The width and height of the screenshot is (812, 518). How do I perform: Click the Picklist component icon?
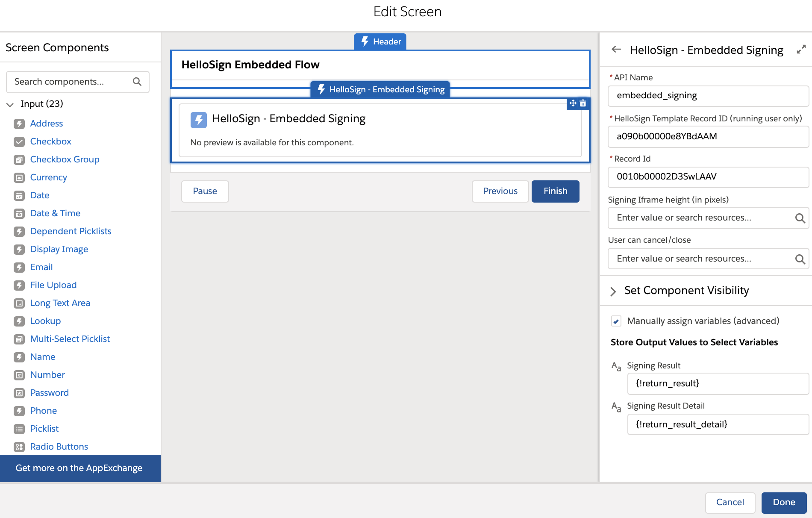[x=19, y=429]
